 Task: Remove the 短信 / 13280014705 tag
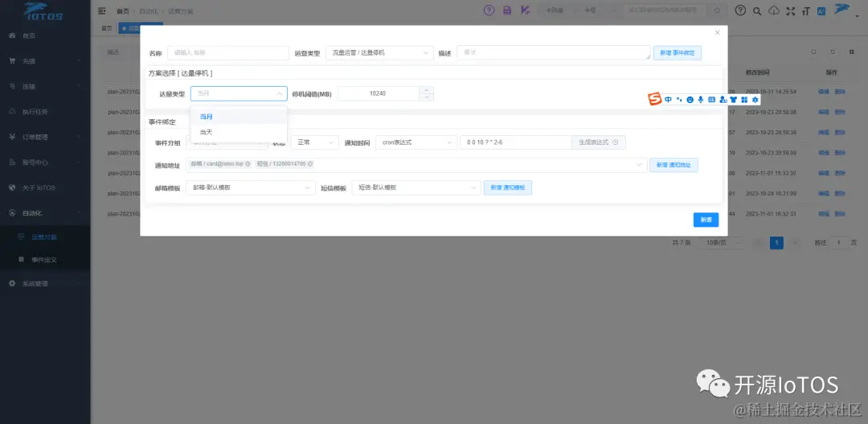click(310, 164)
